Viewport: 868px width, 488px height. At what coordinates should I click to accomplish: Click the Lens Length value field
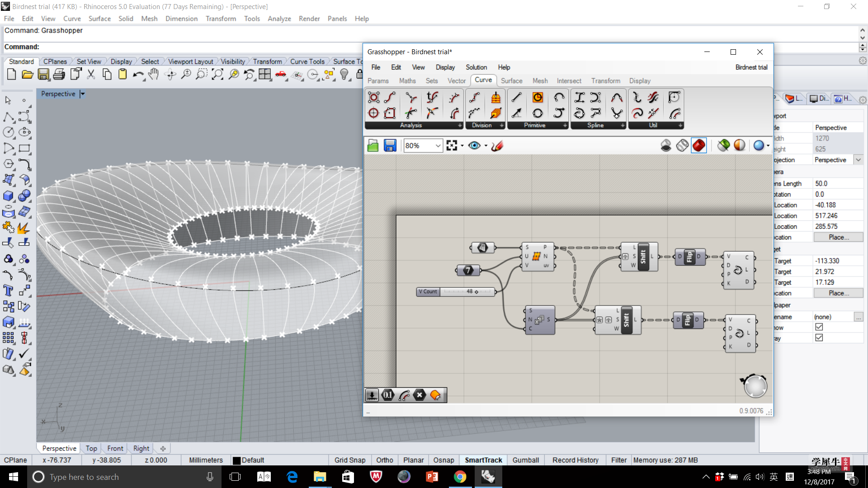pyautogui.click(x=838, y=183)
